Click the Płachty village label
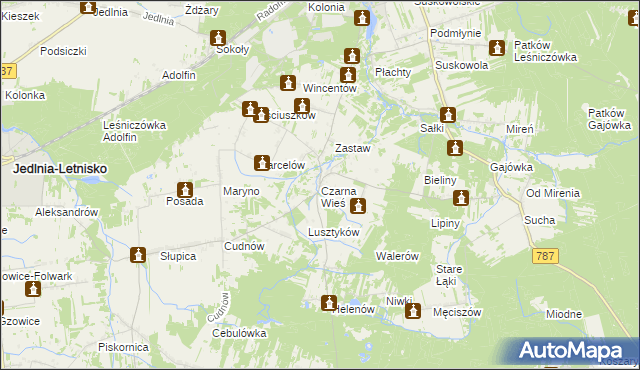Image resolution: width=640 pixels, height=370 pixels. click(393, 73)
